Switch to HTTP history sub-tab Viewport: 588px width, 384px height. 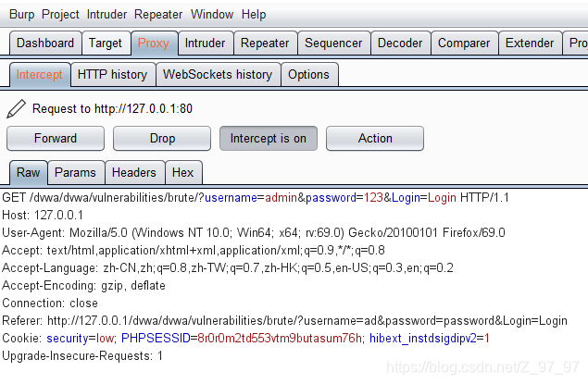(112, 75)
